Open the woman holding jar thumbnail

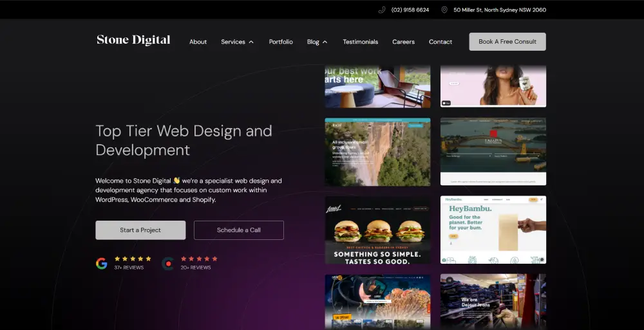[x=493, y=86]
